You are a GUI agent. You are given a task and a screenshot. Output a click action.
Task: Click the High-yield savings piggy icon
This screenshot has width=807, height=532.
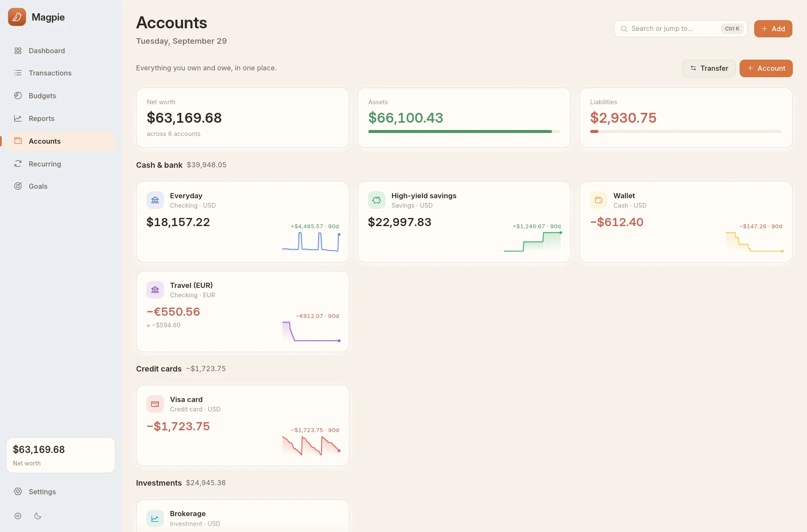pos(376,200)
